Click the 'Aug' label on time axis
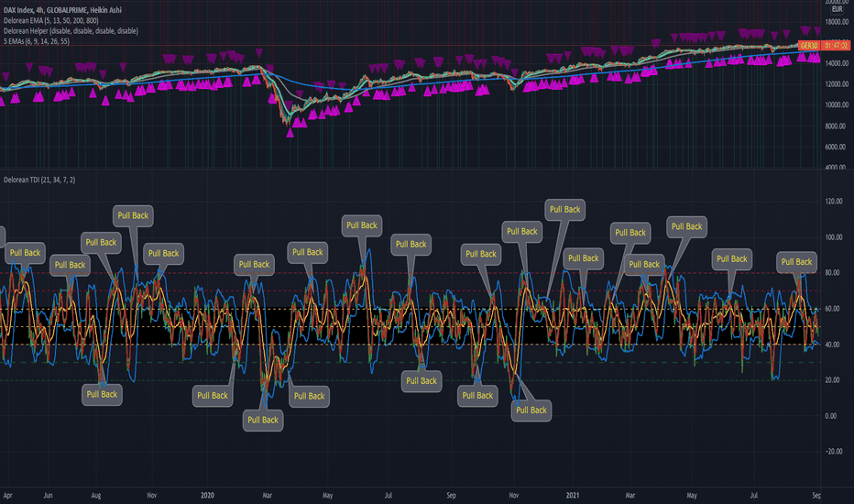The height and width of the screenshot is (504, 854). pos(96,495)
